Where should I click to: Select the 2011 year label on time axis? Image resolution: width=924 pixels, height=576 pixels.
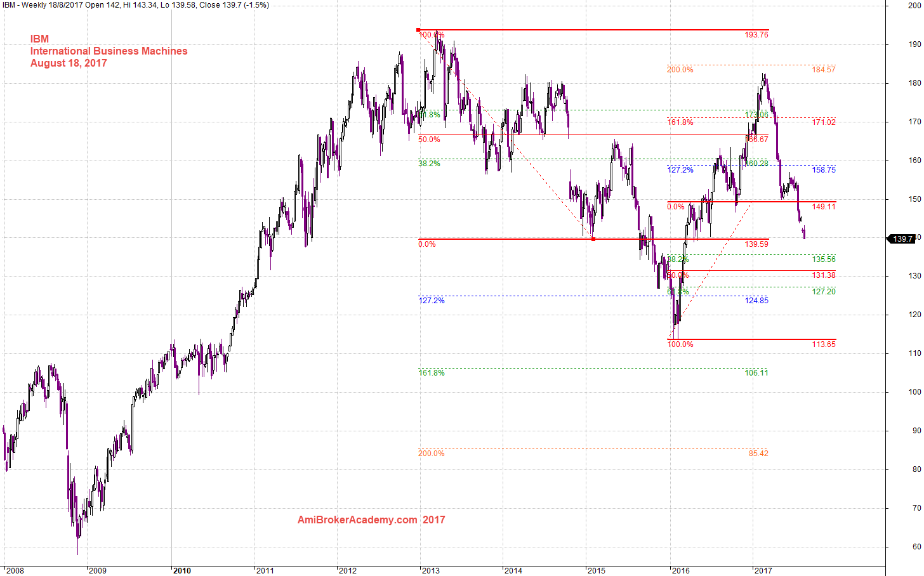point(265,571)
